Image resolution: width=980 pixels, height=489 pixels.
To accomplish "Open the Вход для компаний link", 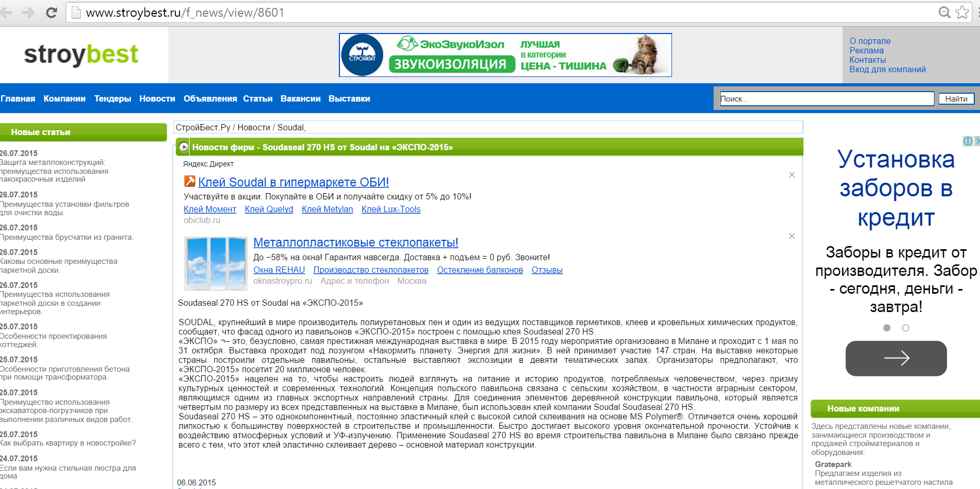I will click(x=888, y=69).
